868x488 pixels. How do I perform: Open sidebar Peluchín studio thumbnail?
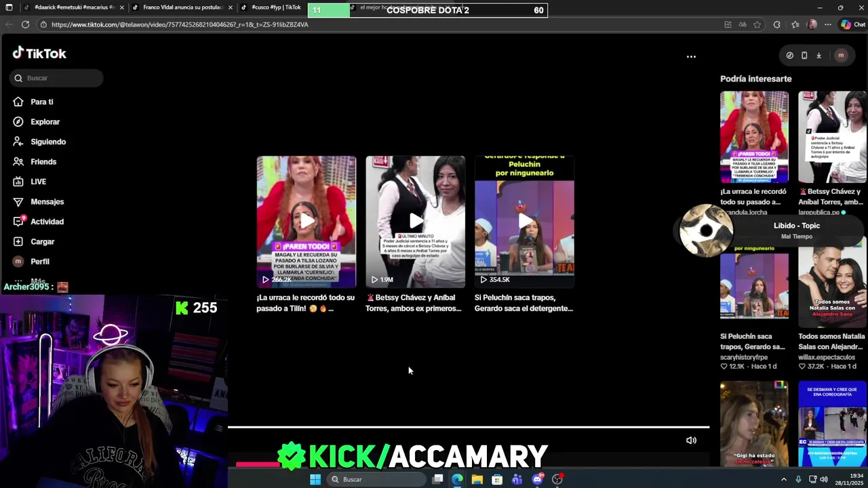(x=754, y=282)
